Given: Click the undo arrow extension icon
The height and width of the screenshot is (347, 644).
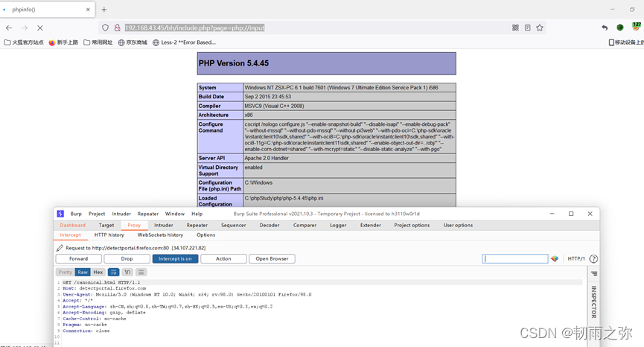Looking at the screenshot, I should [605, 28].
